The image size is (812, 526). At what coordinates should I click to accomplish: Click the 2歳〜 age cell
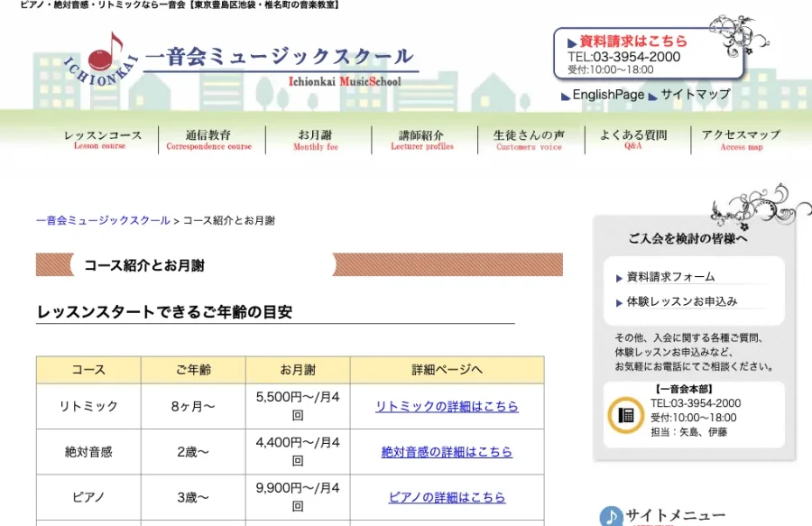193,452
